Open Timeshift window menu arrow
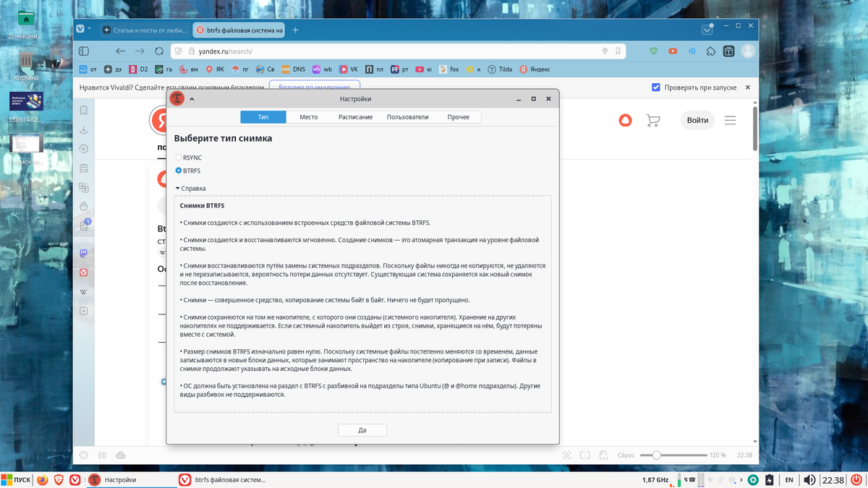This screenshot has height=488, width=868. pyautogui.click(x=192, y=99)
